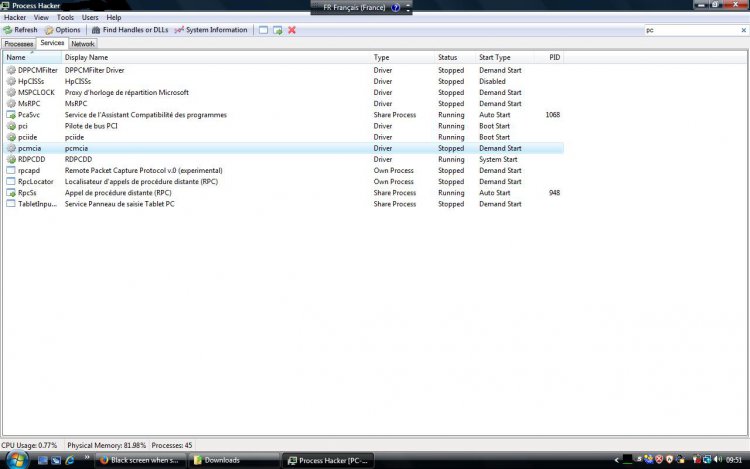Click the gear icon beside HpCISSs
Screen dimensions: 750x469
(x=11, y=81)
